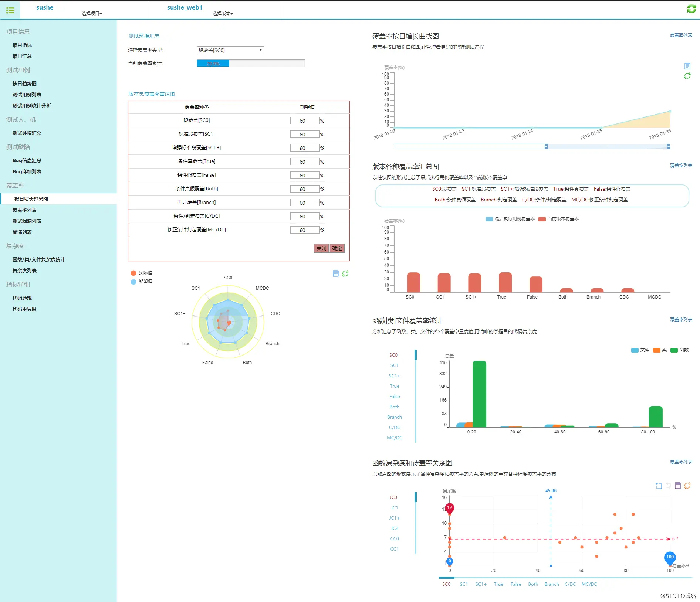Open data view icon beside radar chart

335,273
